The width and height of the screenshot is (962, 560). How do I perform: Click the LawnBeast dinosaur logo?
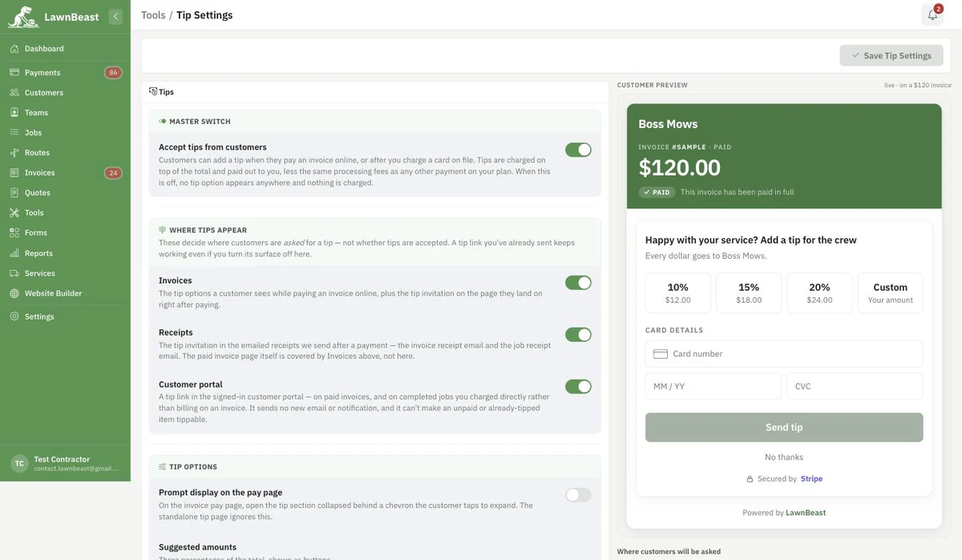click(x=23, y=16)
